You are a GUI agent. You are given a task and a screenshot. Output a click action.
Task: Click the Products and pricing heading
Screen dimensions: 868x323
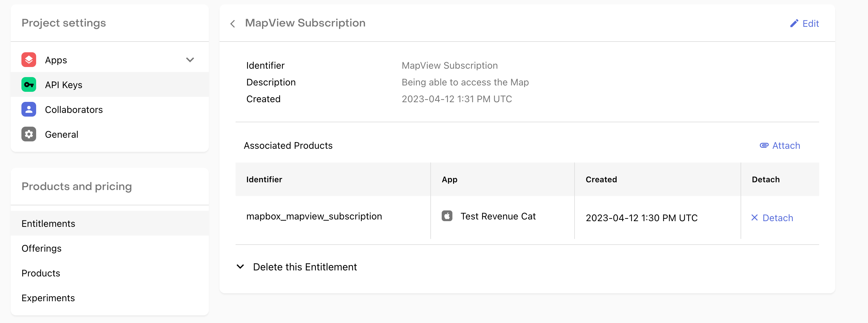coord(77,187)
